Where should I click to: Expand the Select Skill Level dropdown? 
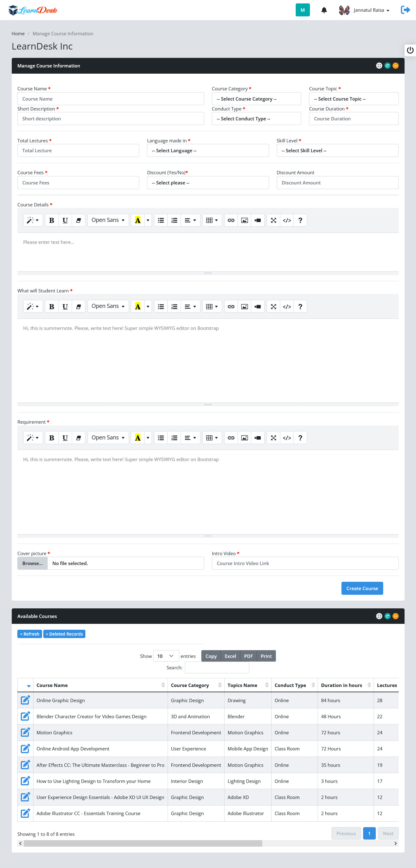click(x=337, y=151)
